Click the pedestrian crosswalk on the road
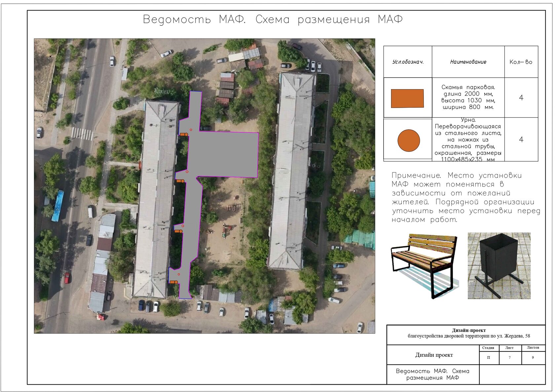 (x=82, y=134)
